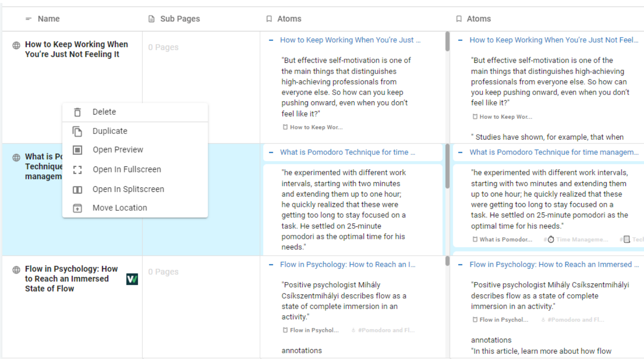Image resolution: width=644 pixels, height=362 pixels.
Task: Collapse first-column Flow in Psychology atoms group
Action: click(271, 265)
